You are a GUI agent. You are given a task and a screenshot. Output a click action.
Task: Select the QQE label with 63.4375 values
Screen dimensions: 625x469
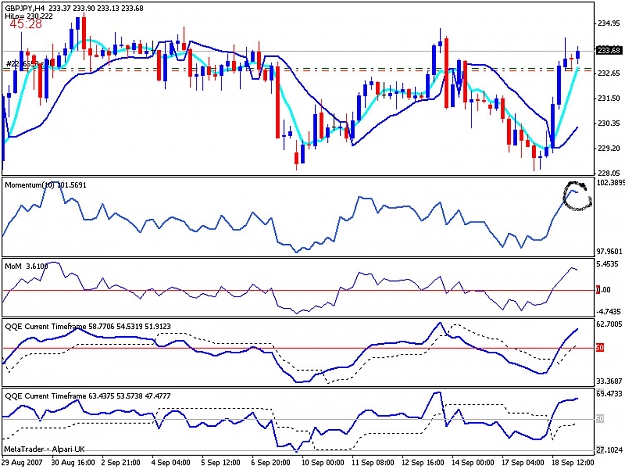click(x=88, y=396)
